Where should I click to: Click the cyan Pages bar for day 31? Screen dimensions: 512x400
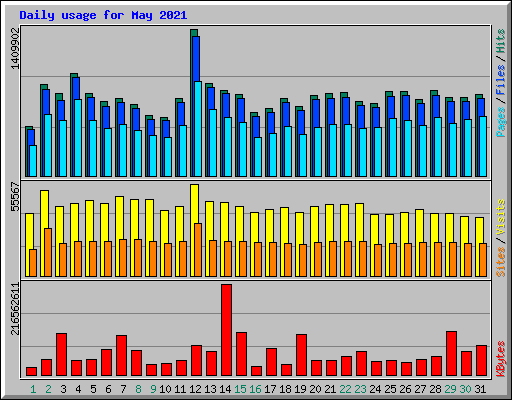click(x=483, y=147)
